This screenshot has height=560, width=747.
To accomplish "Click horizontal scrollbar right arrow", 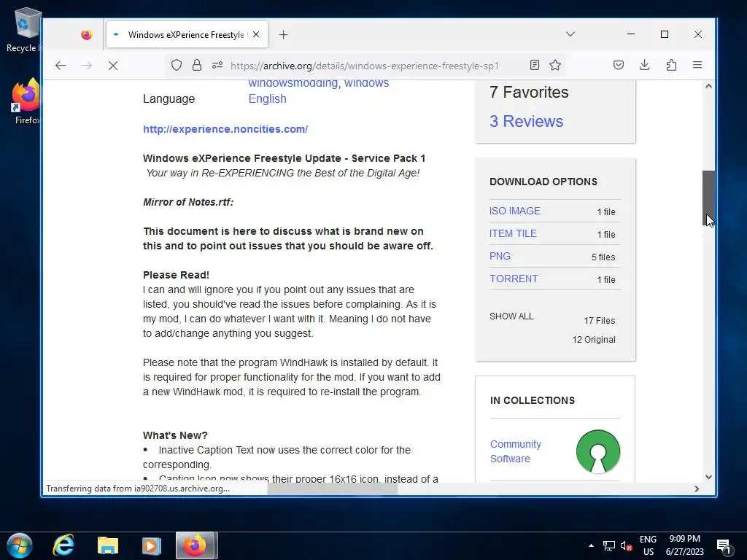I will pos(697,489).
